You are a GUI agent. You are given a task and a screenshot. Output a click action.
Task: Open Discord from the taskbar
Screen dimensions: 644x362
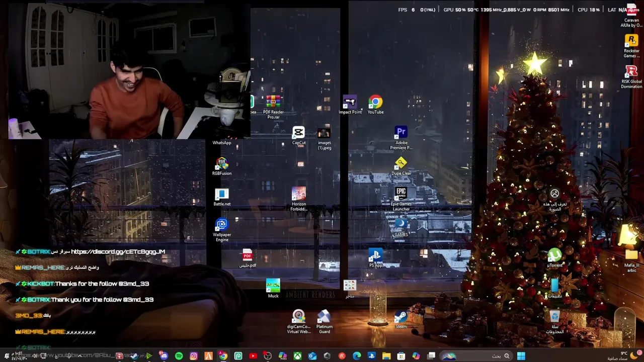[164, 356]
